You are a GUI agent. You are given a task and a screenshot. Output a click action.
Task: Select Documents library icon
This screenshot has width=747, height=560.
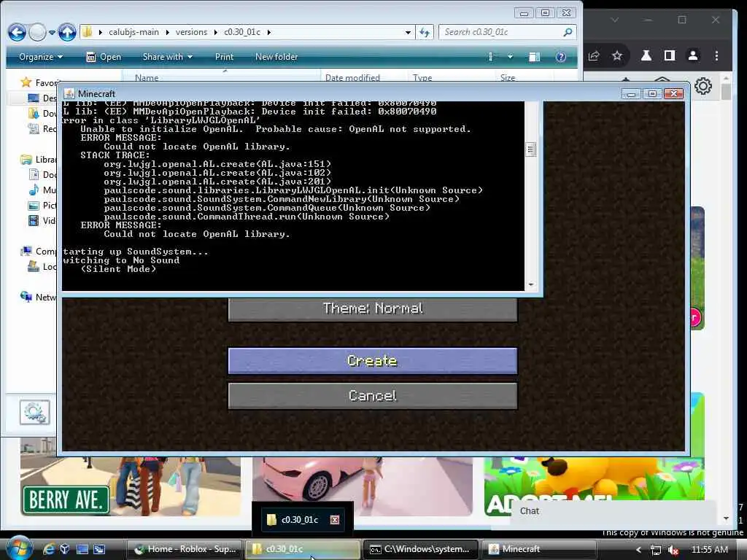34,175
